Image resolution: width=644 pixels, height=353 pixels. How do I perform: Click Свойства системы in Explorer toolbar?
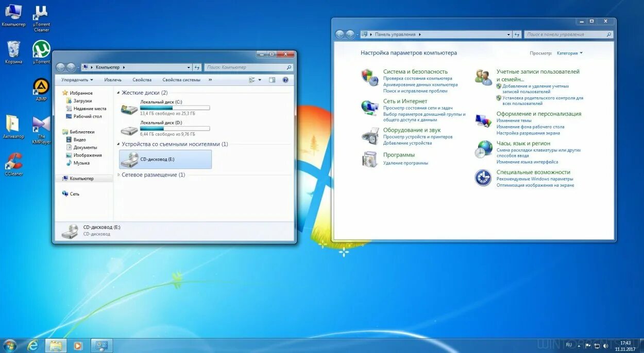click(181, 80)
